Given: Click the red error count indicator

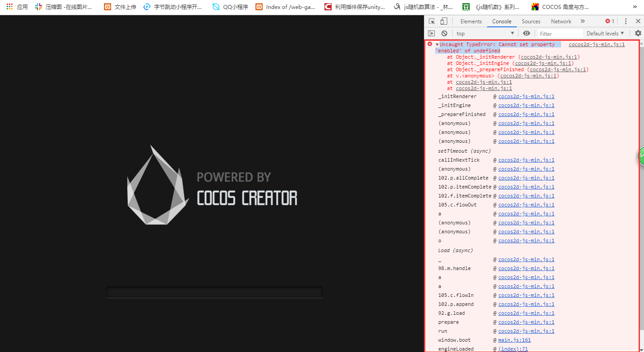Looking at the screenshot, I should click(x=609, y=21).
